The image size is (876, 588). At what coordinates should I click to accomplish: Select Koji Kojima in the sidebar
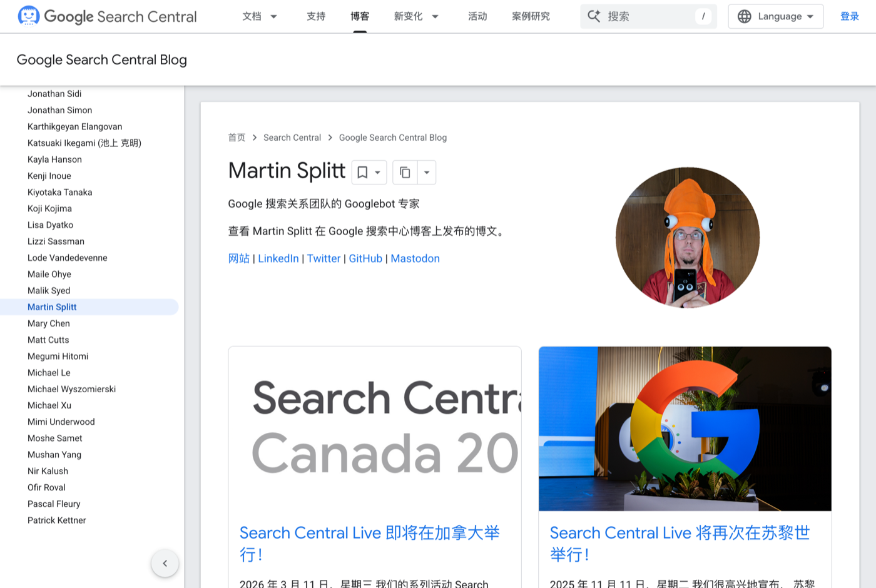50,208
